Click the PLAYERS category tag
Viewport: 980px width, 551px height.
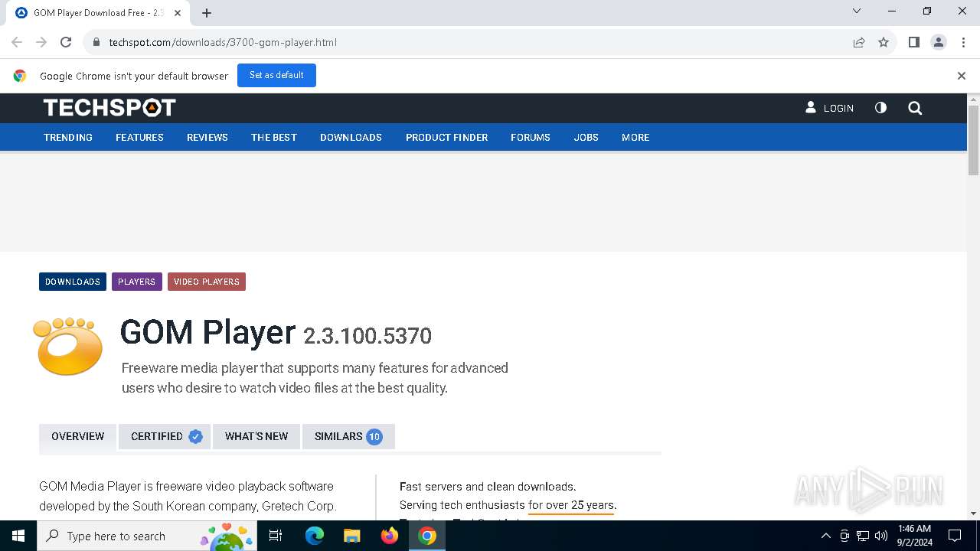[x=137, y=282]
